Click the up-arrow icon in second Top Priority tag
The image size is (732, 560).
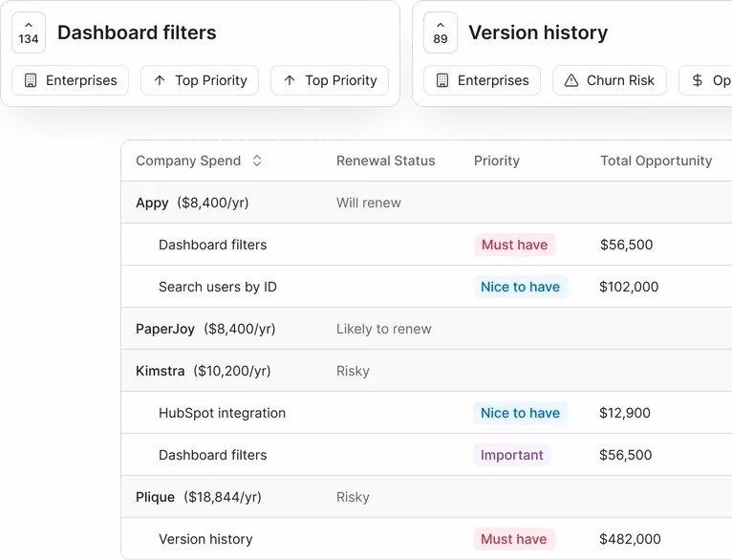click(290, 80)
